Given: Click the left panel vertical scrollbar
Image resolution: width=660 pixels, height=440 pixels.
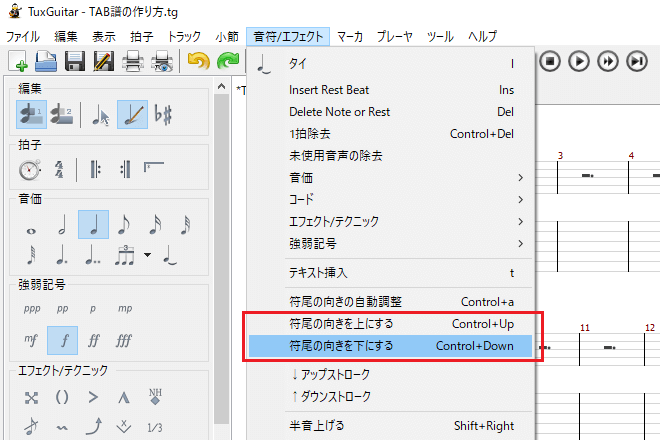Looking at the screenshot, I should [x=221, y=250].
